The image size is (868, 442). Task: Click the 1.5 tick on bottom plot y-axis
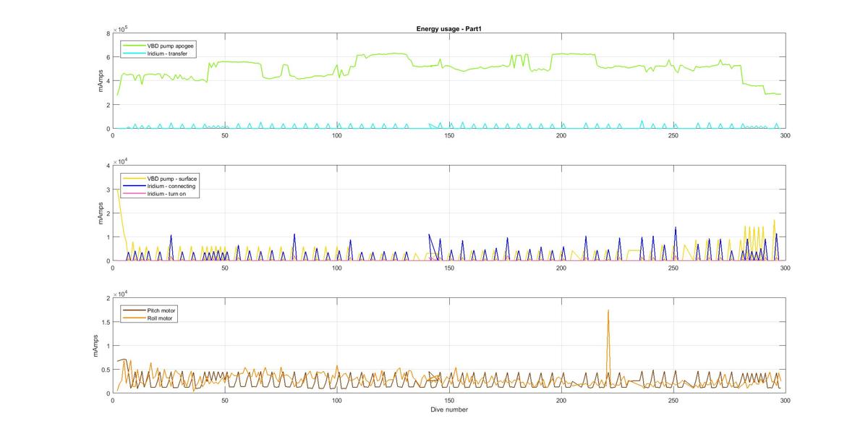point(105,322)
